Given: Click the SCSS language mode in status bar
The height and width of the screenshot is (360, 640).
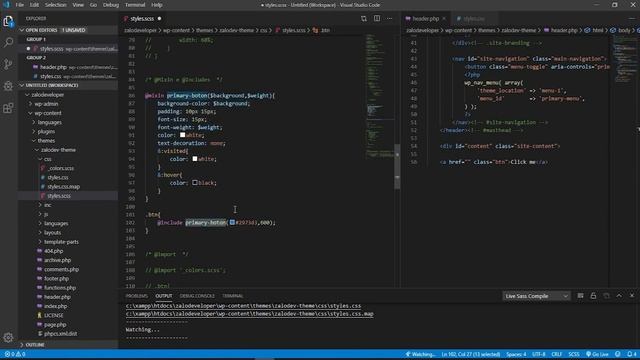Looking at the screenshot, I should [x=574, y=354].
